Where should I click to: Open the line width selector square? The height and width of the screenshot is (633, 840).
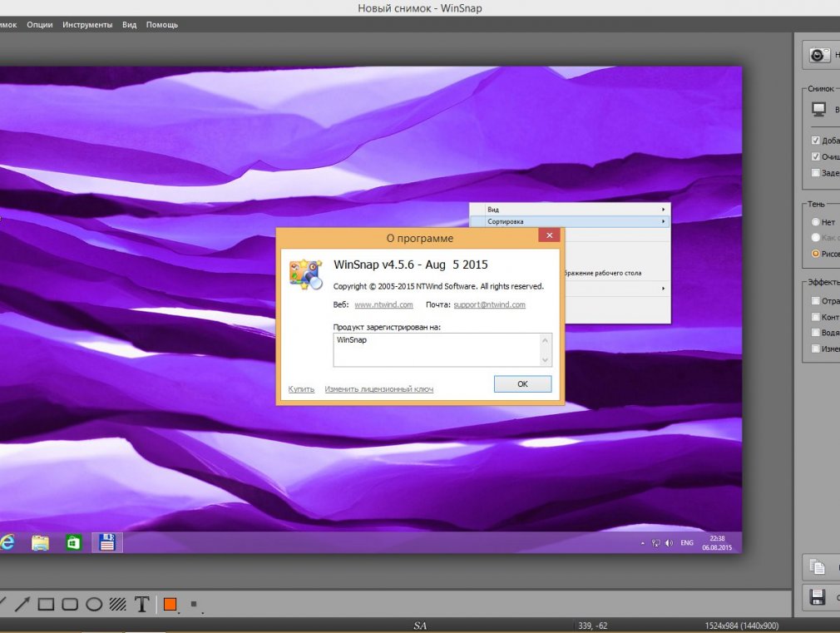194,604
